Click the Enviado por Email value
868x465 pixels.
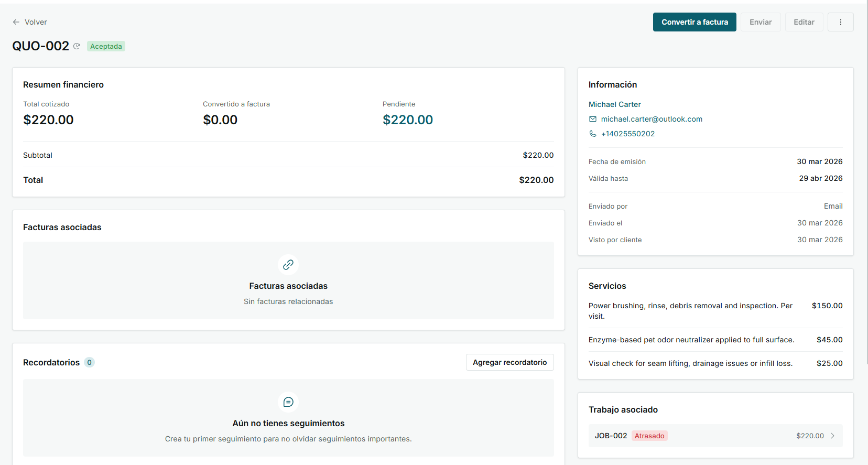click(833, 206)
